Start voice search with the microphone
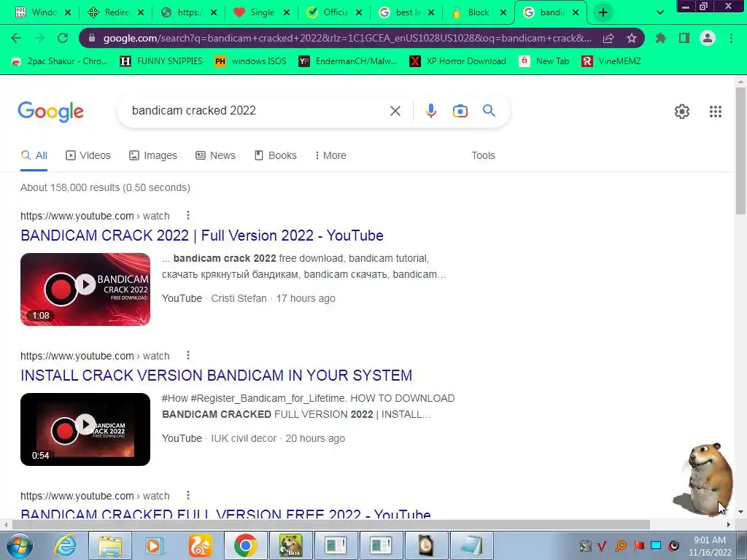The height and width of the screenshot is (560, 747). [x=430, y=111]
